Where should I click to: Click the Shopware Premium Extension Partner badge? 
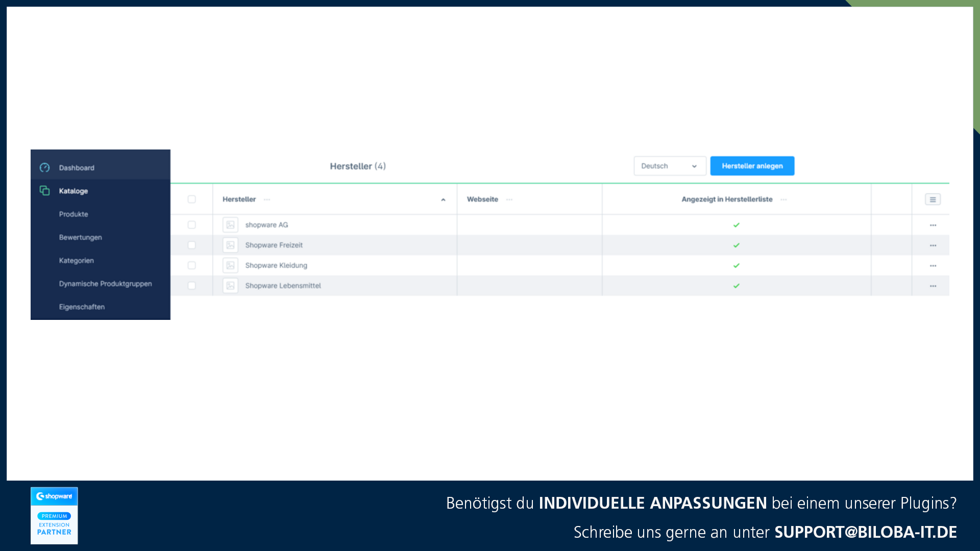[54, 515]
